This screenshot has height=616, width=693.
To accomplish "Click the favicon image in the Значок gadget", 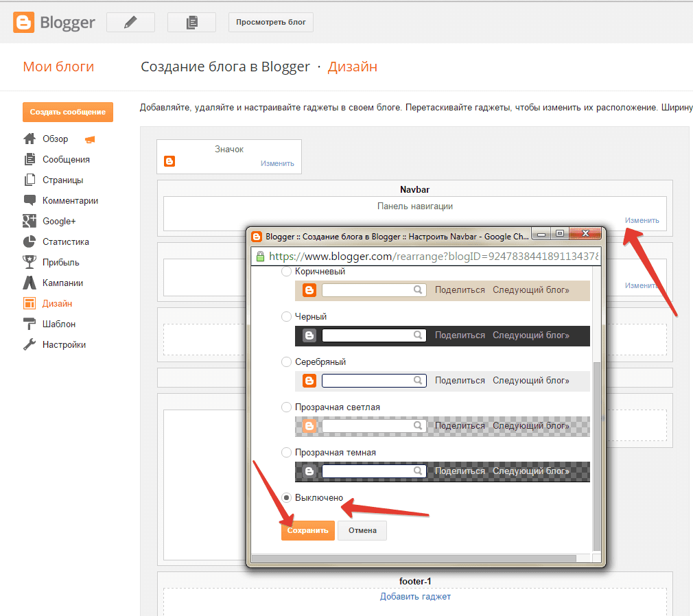I will pyautogui.click(x=169, y=161).
